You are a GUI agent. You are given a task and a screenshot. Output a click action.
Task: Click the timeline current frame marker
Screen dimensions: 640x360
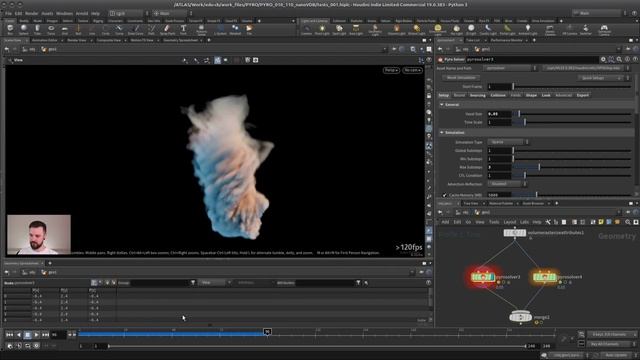click(x=267, y=332)
